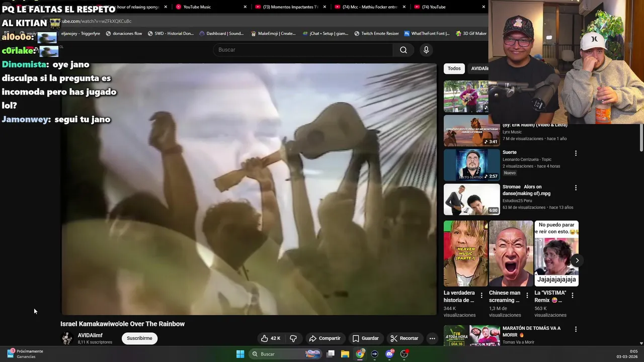Open the Dashboard | Sound... bookmark
Viewport: 644px width, 362px height.
pos(221,34)
